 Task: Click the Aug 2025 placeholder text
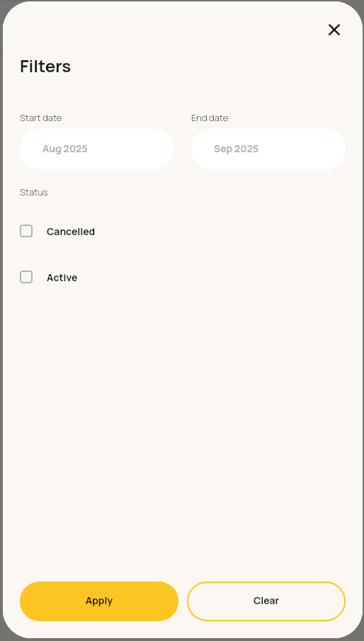point(65,149)
